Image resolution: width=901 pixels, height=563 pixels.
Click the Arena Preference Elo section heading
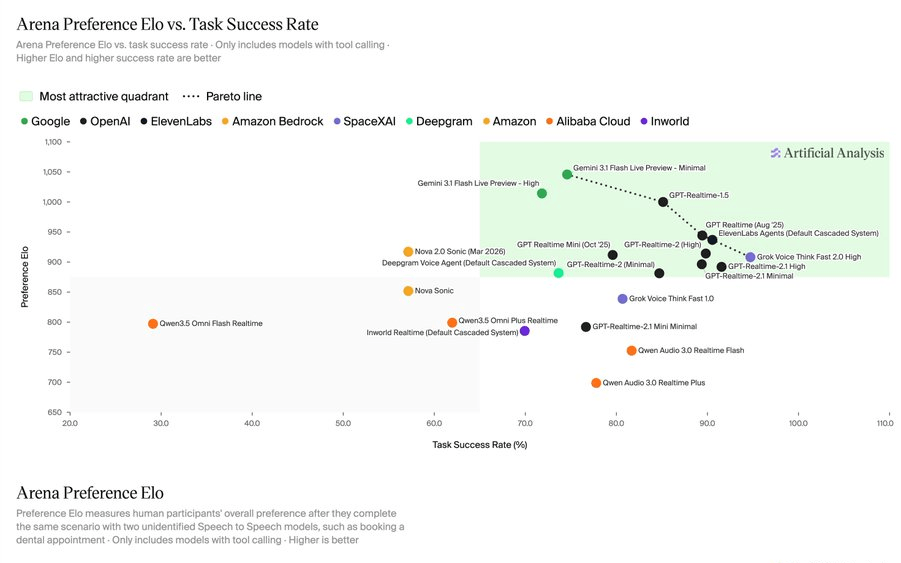coord(90,493)
